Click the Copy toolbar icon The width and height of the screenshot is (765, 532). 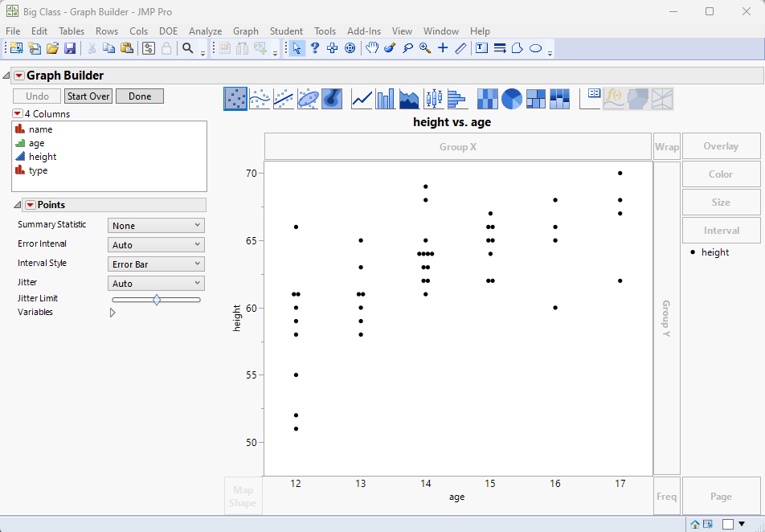pyautogui.click(x=109, y=48)
